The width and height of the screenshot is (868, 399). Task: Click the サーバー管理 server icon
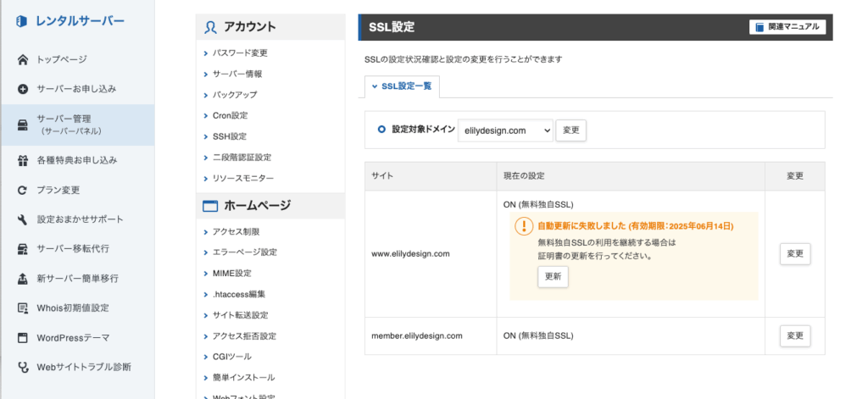coord(23,125)
